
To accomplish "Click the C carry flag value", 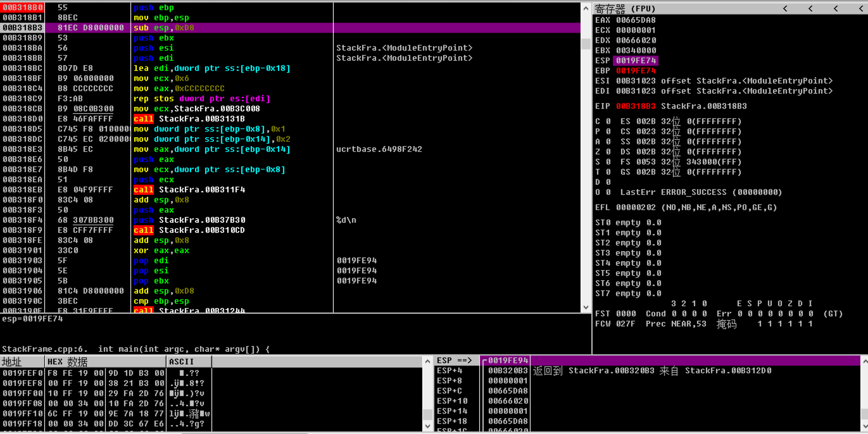I will pos(608,121).
